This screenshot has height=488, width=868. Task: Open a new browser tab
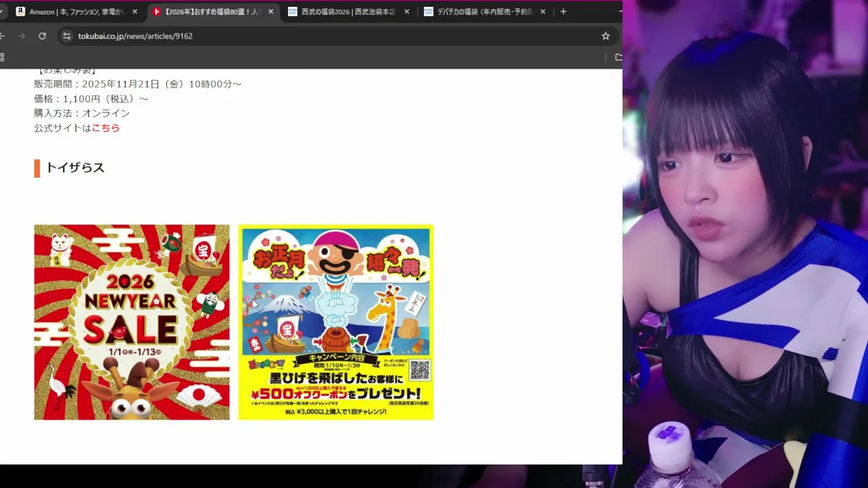click(563, 12)
